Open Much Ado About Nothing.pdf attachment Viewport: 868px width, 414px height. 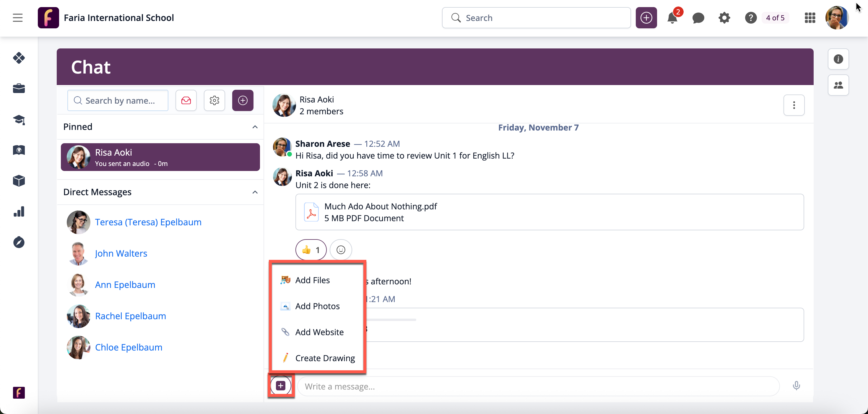click(381, 206)
